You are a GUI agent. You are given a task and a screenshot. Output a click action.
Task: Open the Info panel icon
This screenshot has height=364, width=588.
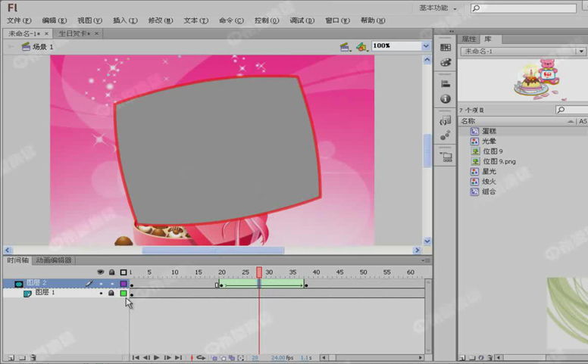click(x=446, y=99)
